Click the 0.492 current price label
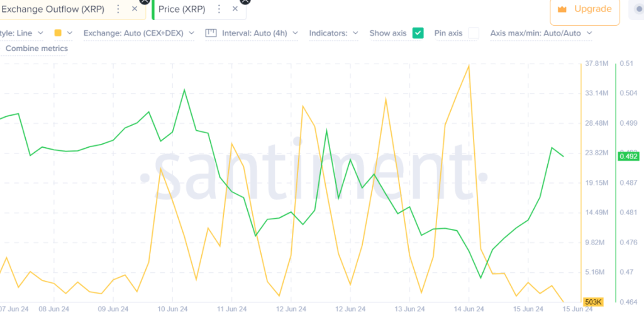644x320 pixels. point(628,156)
